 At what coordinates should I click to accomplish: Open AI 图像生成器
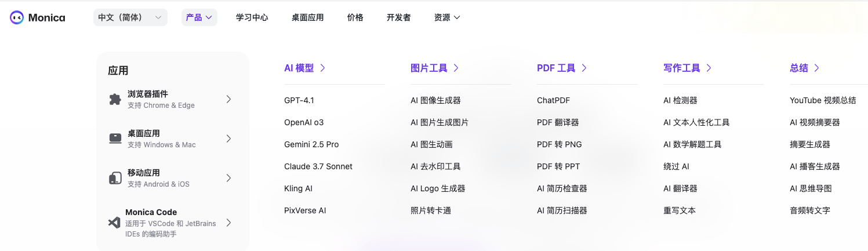pyautogui.click(x=435, y=100)
